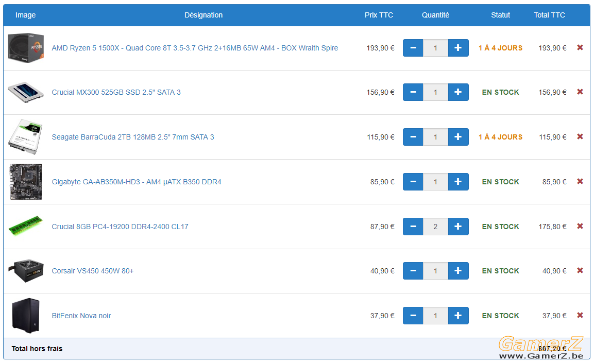Click the Quantité column header

[x=436, y=15]
